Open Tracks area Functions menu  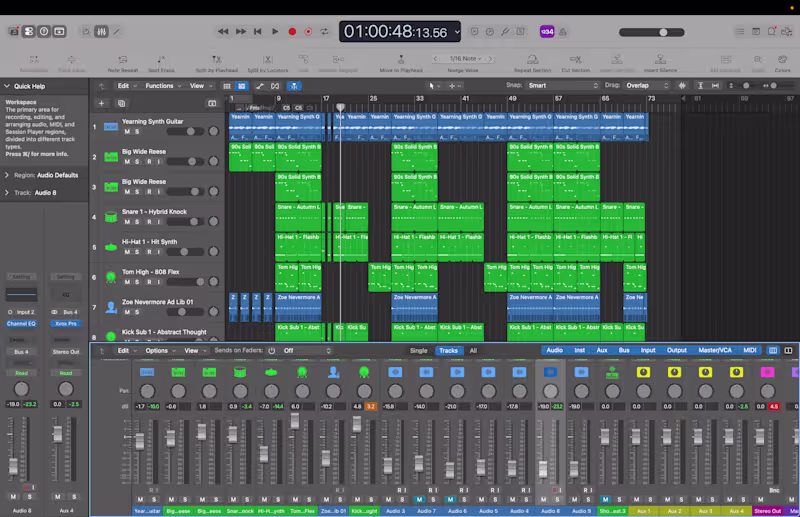tap(163, 86)
